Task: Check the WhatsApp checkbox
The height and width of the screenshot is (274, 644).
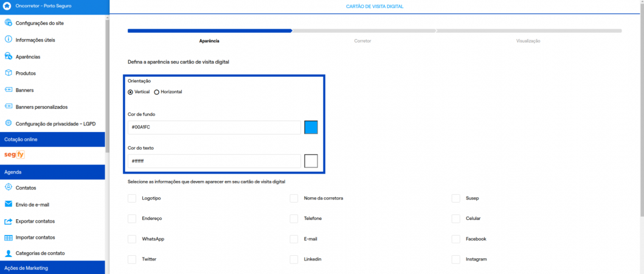Action: pyautogui.click(x=132, y=239)
